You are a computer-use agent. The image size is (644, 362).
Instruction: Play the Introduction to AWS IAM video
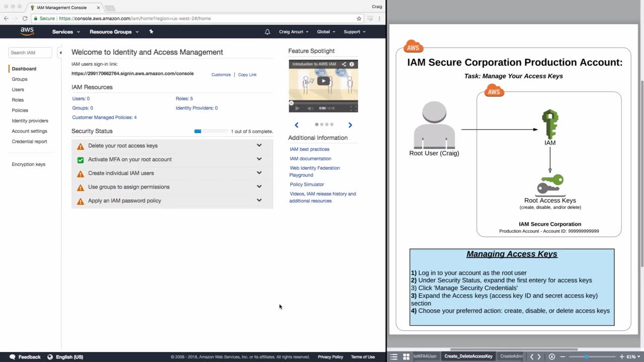click(x=324, y=80)
